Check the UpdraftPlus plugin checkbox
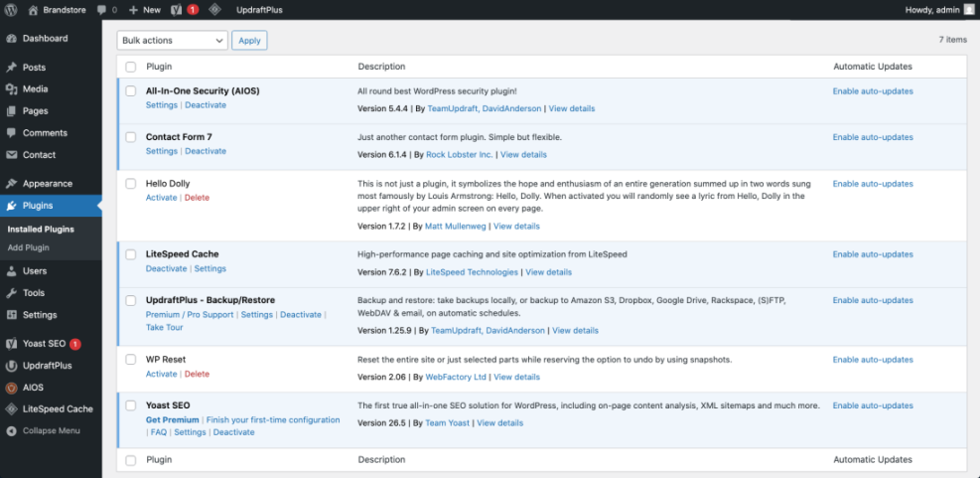The width and height of the screenshot is (980, 478). point(131,300)
